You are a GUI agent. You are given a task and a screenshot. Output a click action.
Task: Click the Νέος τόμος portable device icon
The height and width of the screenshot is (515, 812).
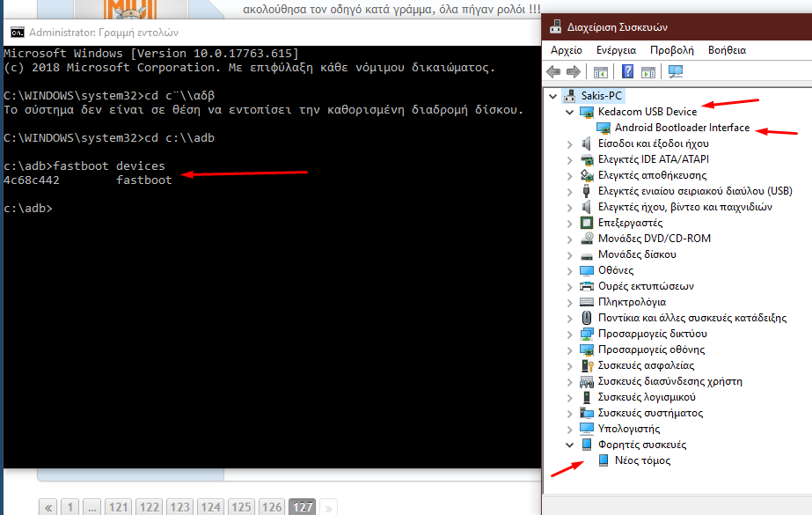[604, 460]
